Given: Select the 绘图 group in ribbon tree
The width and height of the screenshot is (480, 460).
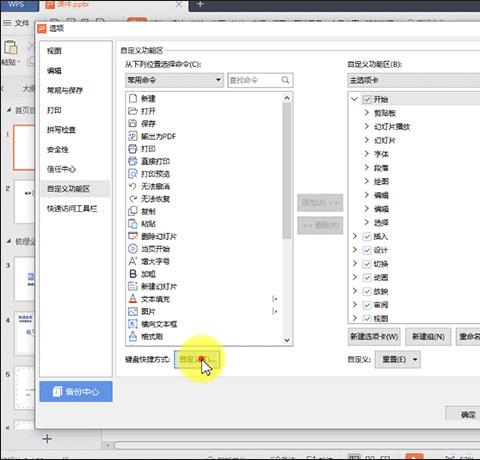Looking at the screenshot, I should 381,181.
